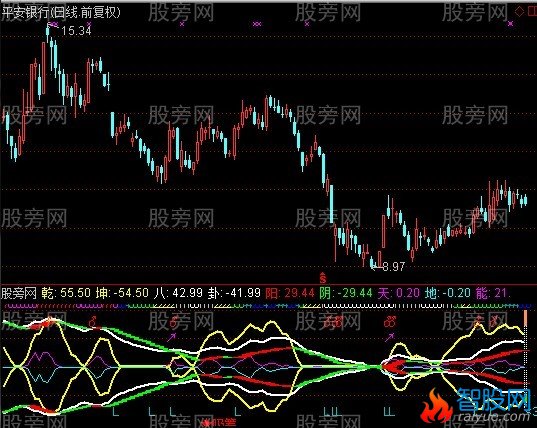Select the purple 天: 0.20 value
The width and height of the screenshot is (537, 428).
399,293
